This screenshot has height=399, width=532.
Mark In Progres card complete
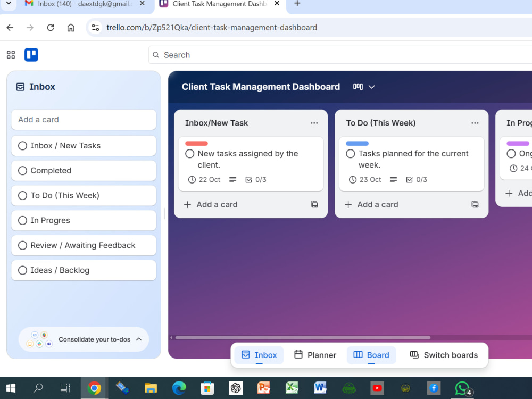[x=23, y=221]
